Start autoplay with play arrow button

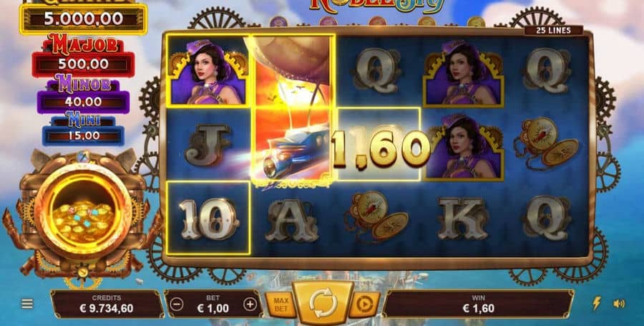[364, 305]
